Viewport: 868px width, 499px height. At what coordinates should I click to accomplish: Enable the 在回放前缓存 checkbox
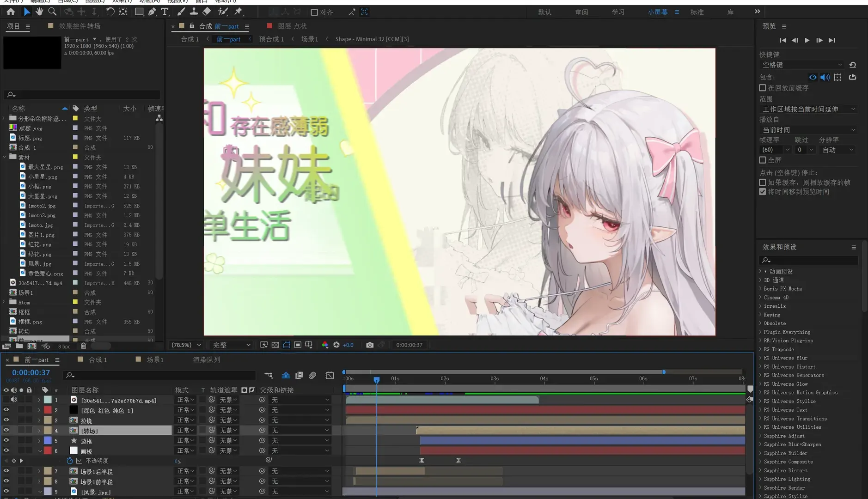pyautogui.click(x=763, y=87)
